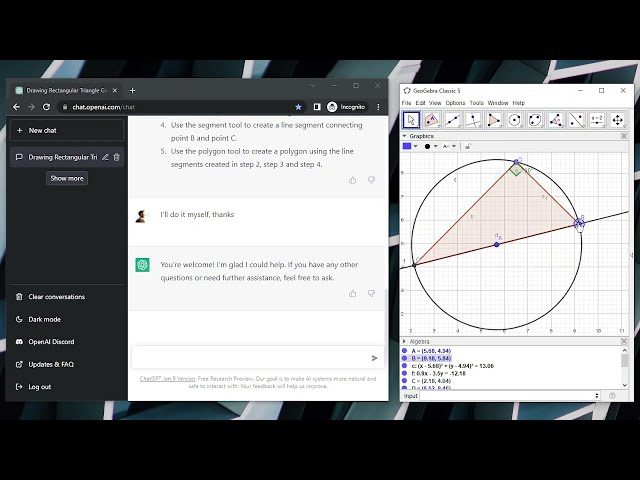This screenshot has height=480, width=640.
Task: Open a new browser tab with plus
Action: [x=132, y=91]
